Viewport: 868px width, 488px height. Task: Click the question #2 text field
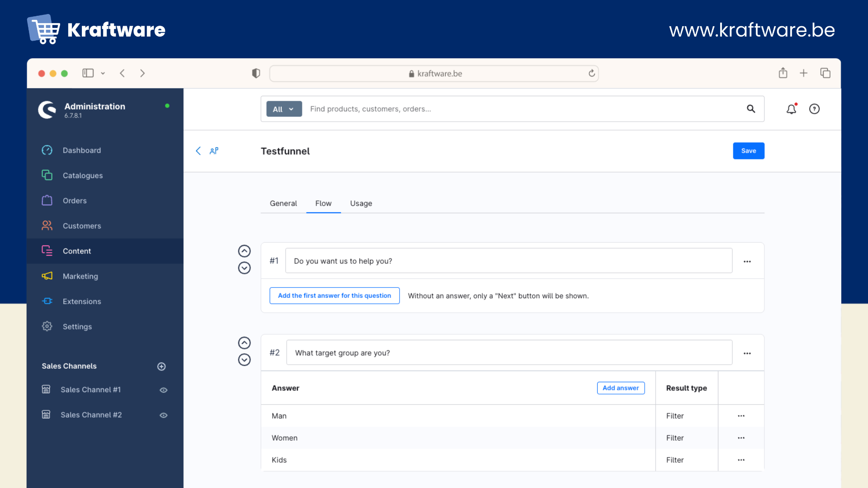[509, 353]
